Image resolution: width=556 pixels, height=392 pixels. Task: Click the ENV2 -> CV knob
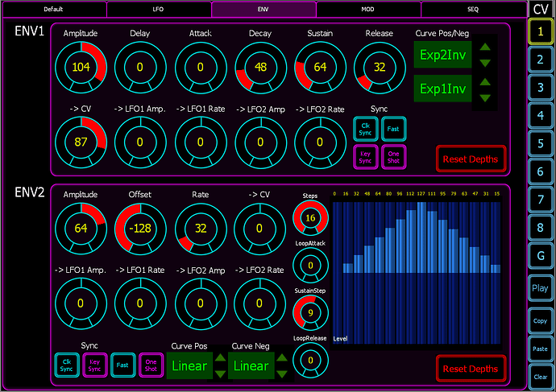pyautogui.click(x=259, y=229)
